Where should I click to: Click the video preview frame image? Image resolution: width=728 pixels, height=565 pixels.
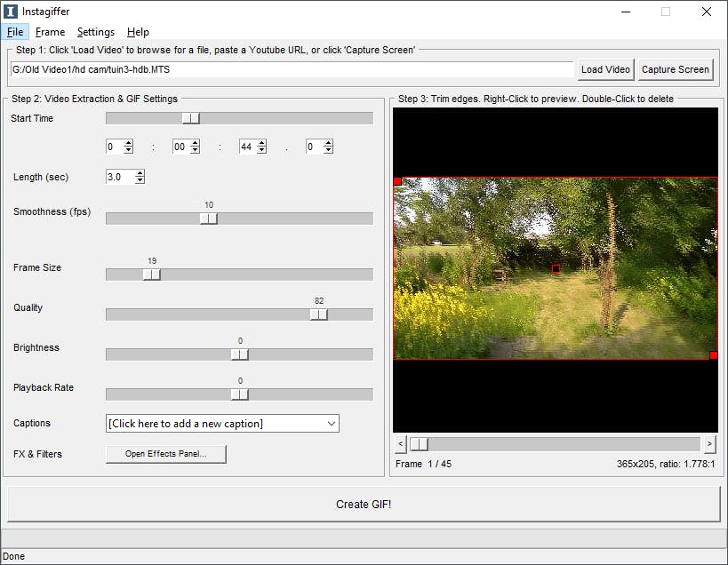point(556,268)
